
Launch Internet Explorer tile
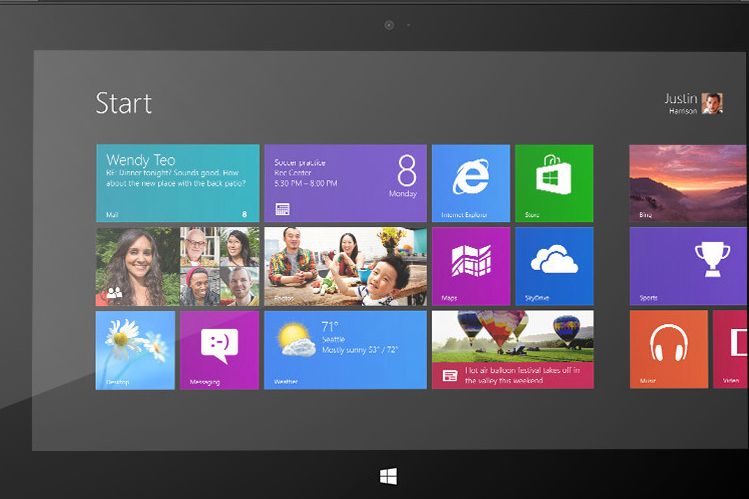pyautogui.click(x=471, y=183)
